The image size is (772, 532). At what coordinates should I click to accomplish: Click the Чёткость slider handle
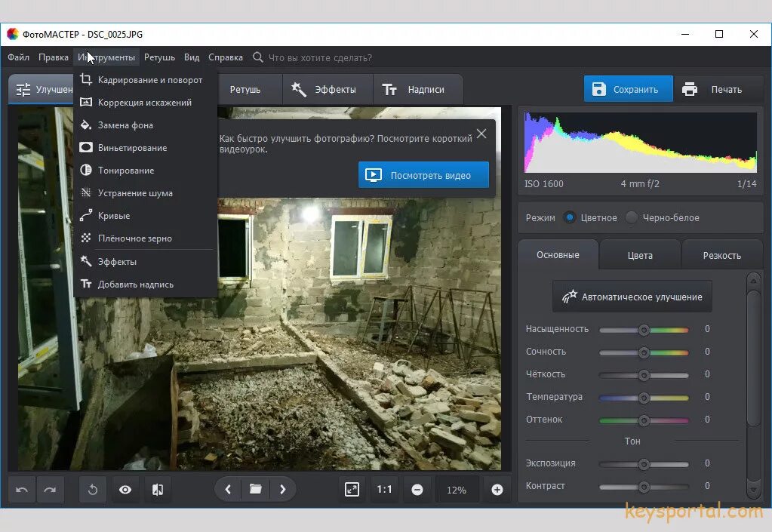[644, 375]
